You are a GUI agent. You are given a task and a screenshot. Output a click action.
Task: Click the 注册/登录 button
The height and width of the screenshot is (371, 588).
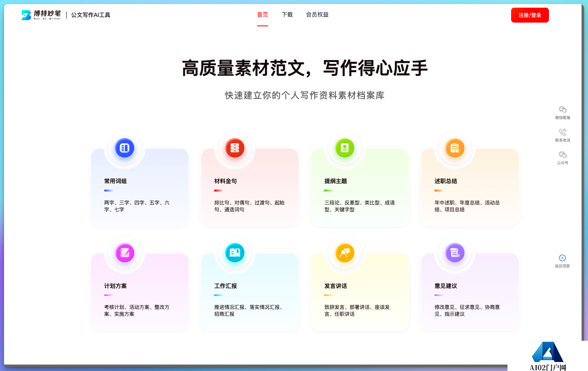530,15
